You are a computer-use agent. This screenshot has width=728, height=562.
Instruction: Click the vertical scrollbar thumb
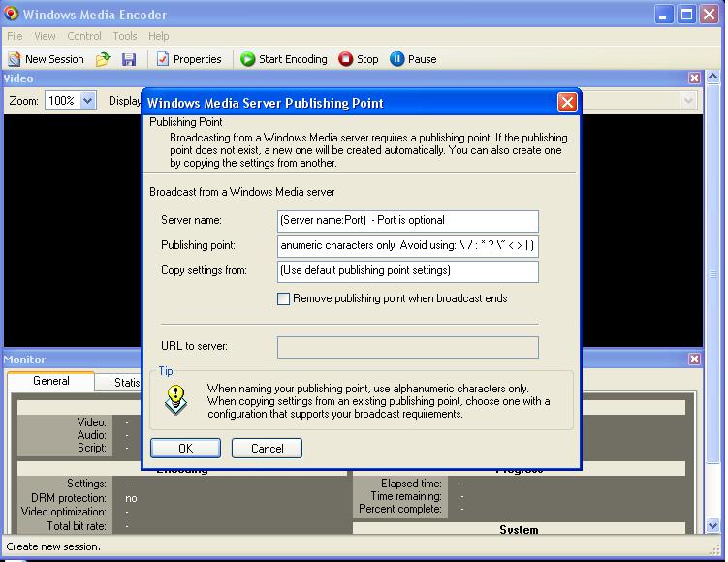(x=713, y=274)
